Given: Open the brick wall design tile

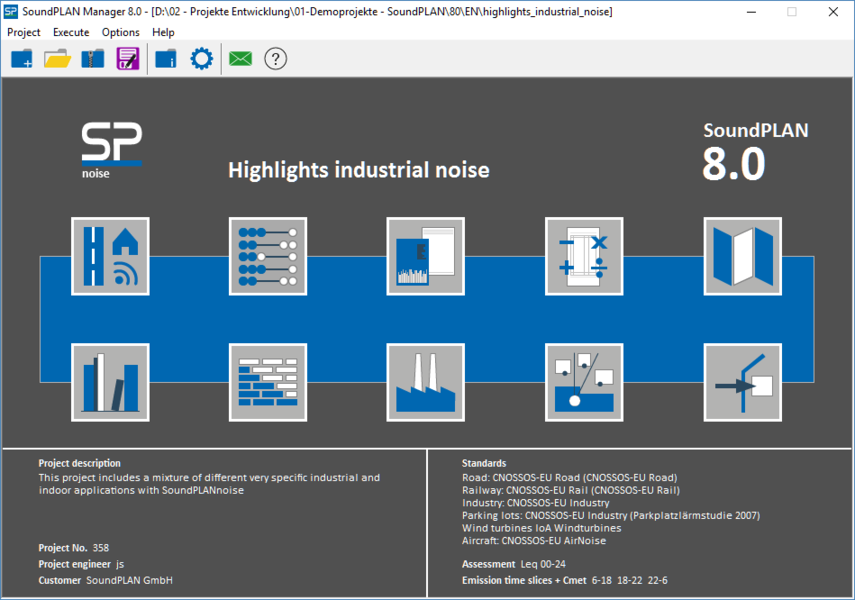Looking at the screenshot, I should (x=268, y=382).
